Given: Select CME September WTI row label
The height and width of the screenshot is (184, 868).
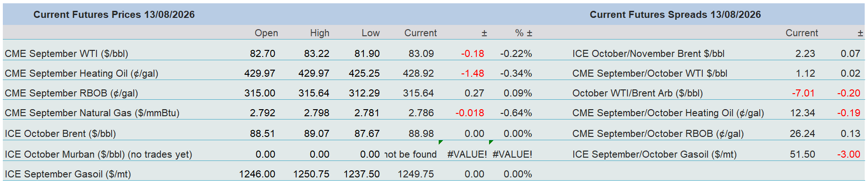Looking at the screenshot, I should click(x=66, y=54).
